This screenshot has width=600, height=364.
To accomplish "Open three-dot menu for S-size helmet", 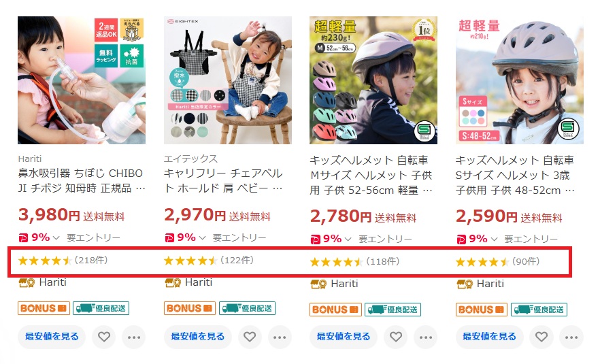I will pyautogui.click(x=571, y=337).
